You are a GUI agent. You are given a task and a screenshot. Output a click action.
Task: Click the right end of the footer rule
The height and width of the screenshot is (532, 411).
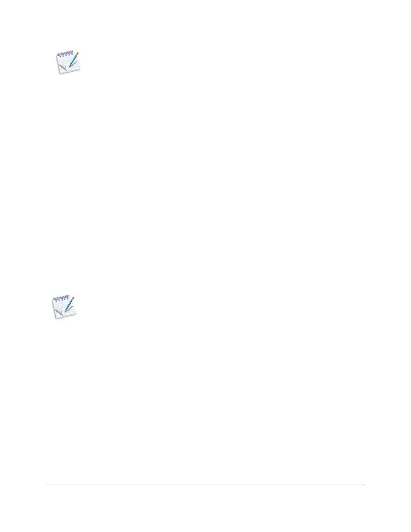coord(362,485)
